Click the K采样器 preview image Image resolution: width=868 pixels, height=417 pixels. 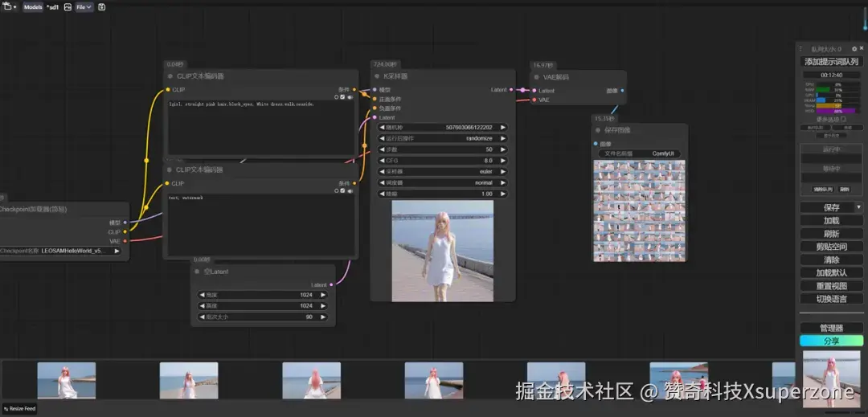click(x=442, y=251)
